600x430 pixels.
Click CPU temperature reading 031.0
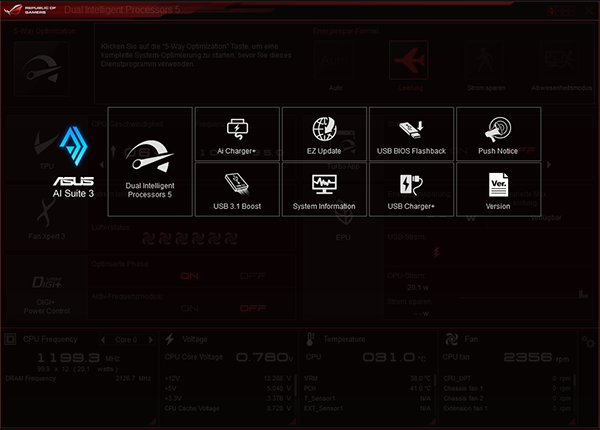click(x=394, y=357)
